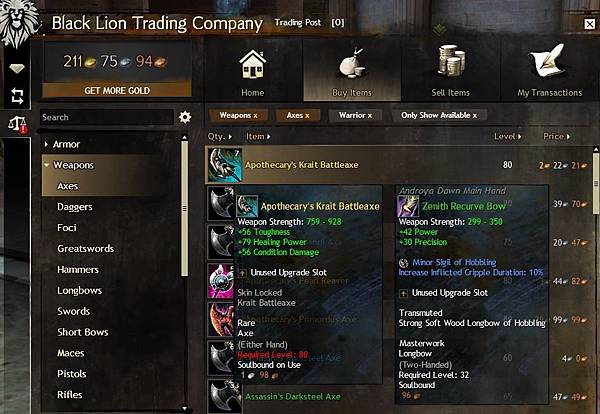Viewport: 600px width, 414px height.
Task: Open the search filter gear settings
Action: pos(185,117)
